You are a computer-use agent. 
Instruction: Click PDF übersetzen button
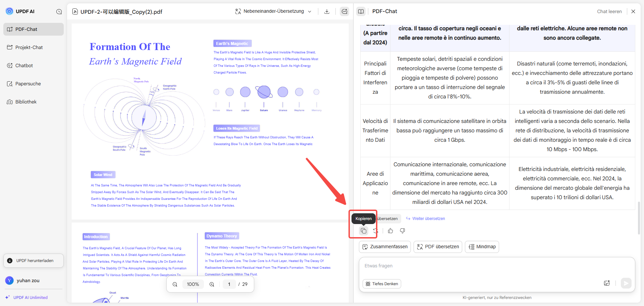[x=438, y=247]
